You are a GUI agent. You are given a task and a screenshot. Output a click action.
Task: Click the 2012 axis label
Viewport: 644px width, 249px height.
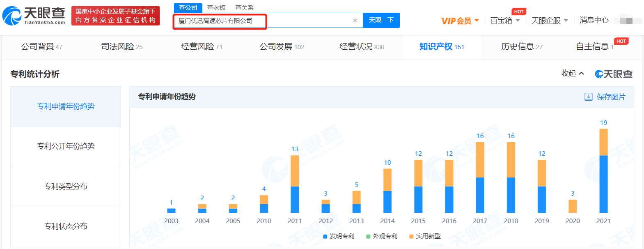click(325, 221)
